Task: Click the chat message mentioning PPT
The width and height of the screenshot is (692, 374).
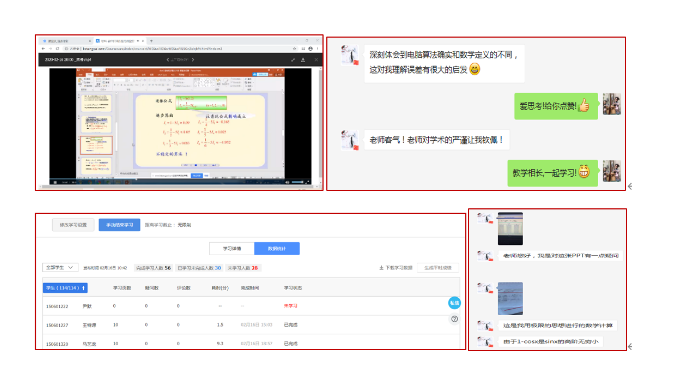Action: pos(560,256)
